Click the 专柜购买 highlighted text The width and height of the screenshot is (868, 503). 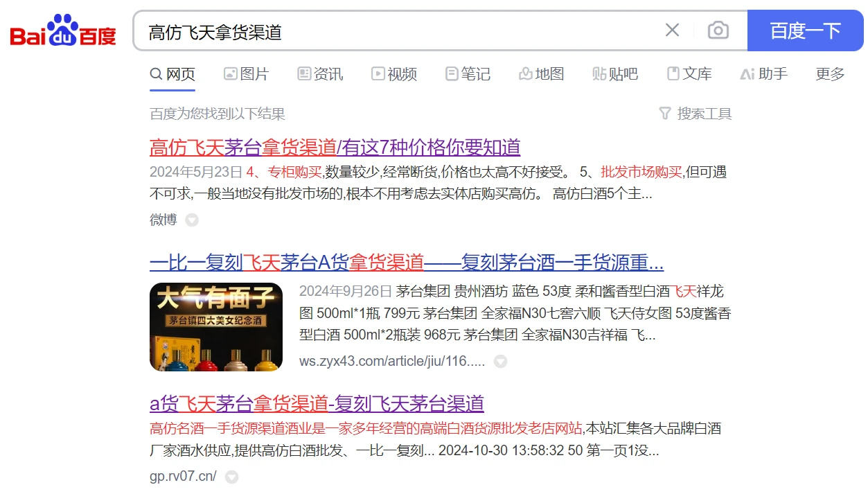pos(295,173)
